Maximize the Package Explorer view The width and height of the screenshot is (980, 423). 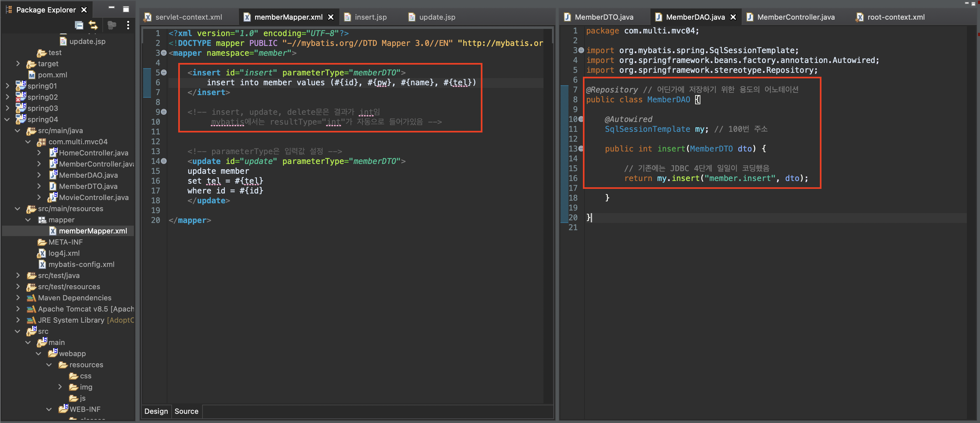126,9
